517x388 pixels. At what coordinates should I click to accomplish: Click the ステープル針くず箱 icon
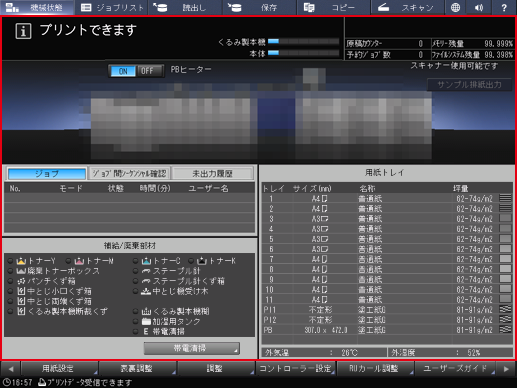[x=146, y=281]
